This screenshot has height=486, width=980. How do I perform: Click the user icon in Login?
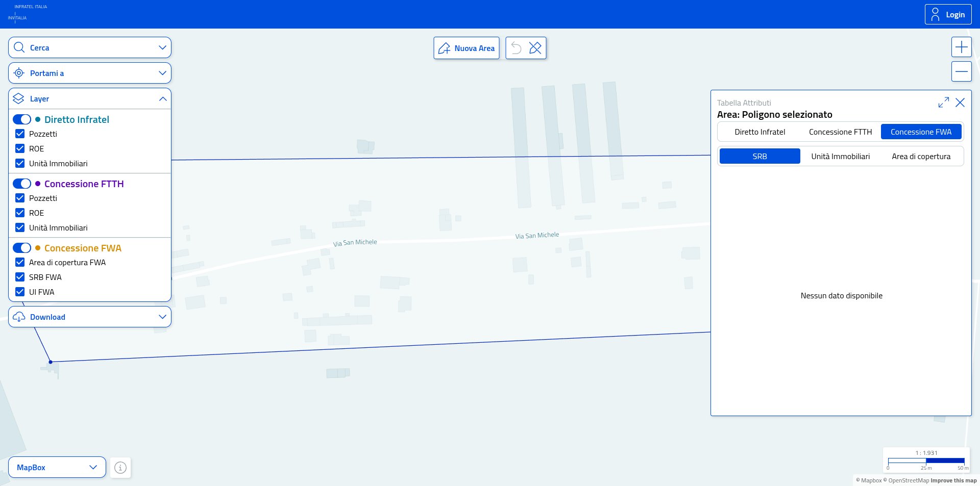pos(935,14)
